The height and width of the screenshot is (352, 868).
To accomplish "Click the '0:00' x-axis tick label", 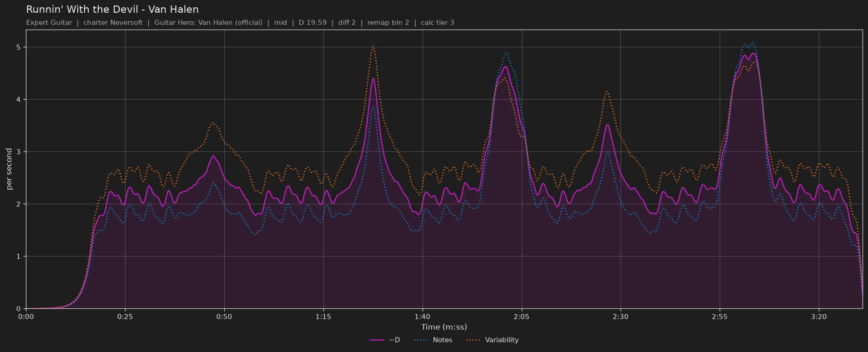I will pyautogui.click(x=26, y=317).
